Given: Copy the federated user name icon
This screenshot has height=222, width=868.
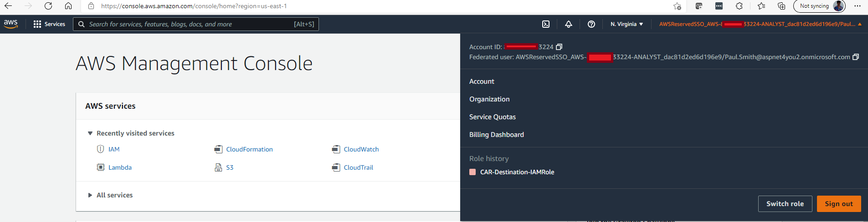Looking at the screenshot, I should pyautogui.click(x=856, y=57).
